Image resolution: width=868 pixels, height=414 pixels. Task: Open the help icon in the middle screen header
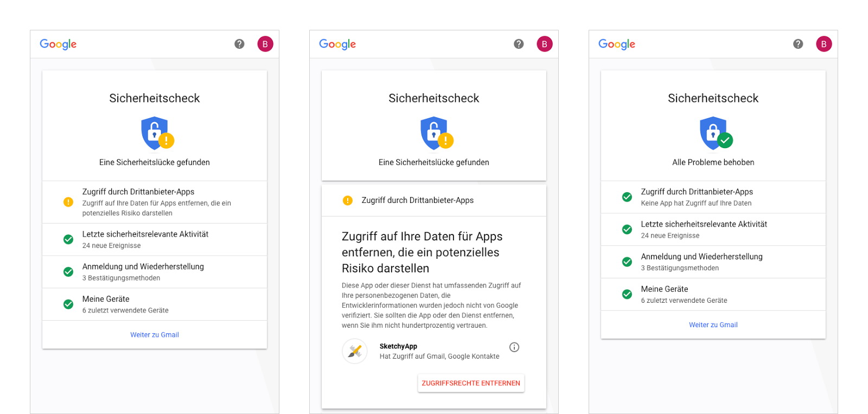click(519, 44)
